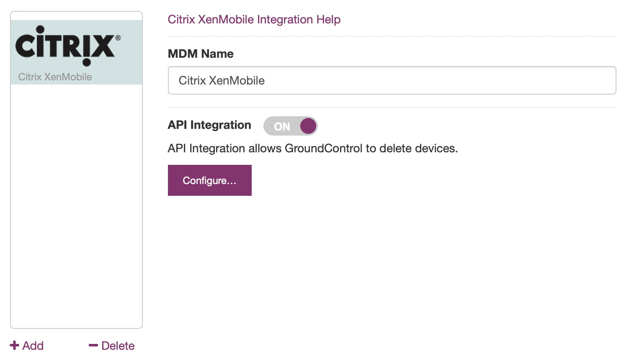Click the plus icon beside Add
The image size is (624, 364).
point(15,345)
